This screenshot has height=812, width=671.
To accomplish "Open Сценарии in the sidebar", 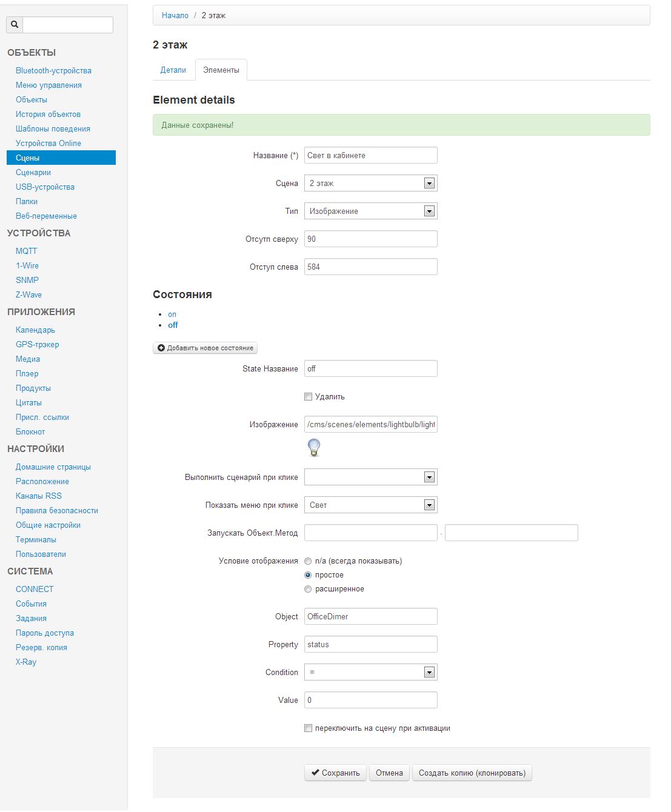I will click(x=33, y=173).
